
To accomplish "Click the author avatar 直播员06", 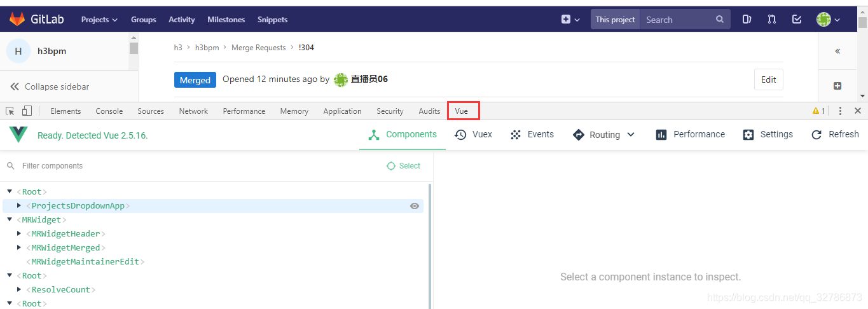I will tap(341, 79).
